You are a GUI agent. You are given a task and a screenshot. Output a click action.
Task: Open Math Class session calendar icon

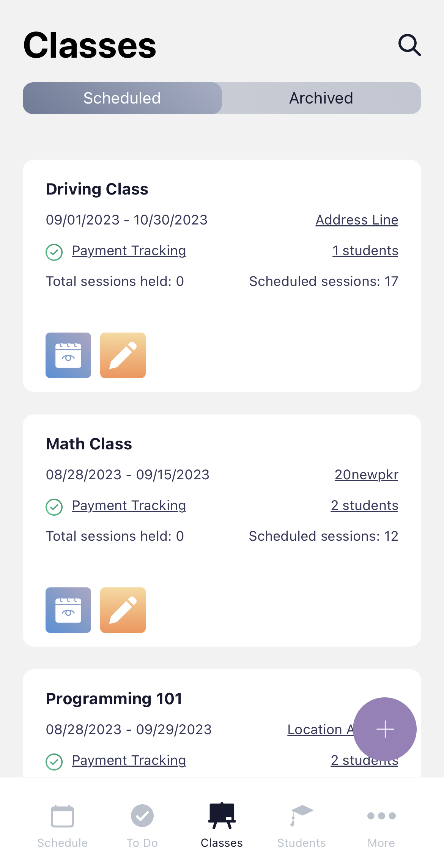point(68,609)
